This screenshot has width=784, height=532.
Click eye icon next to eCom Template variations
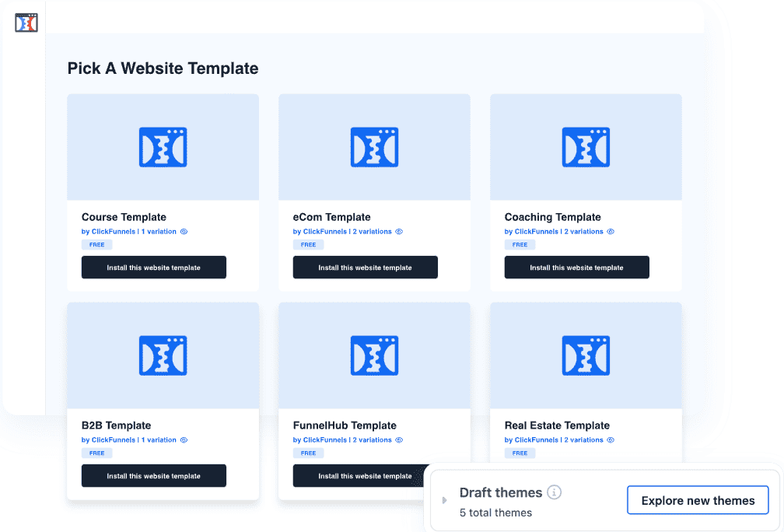399,232
